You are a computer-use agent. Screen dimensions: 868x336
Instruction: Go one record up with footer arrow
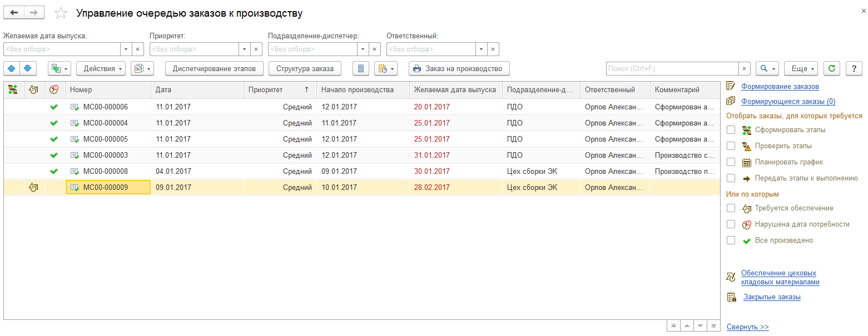coord(686,325)
